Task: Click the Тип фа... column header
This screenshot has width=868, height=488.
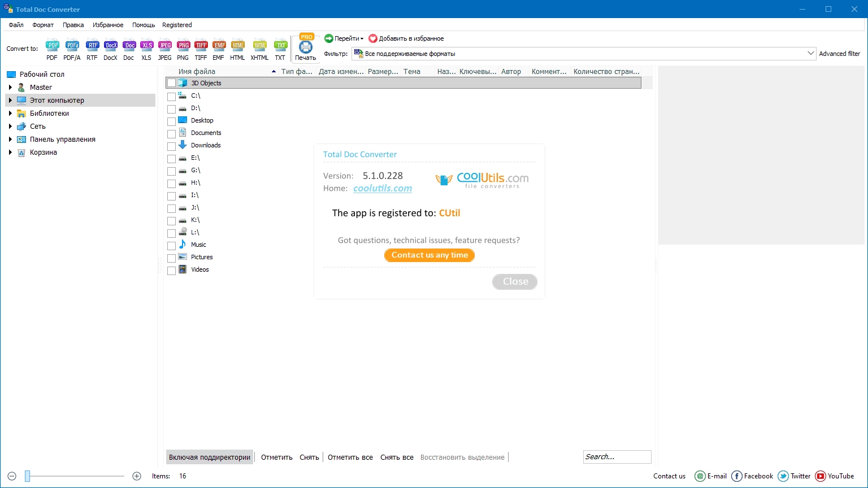Action: pos(297,72)
